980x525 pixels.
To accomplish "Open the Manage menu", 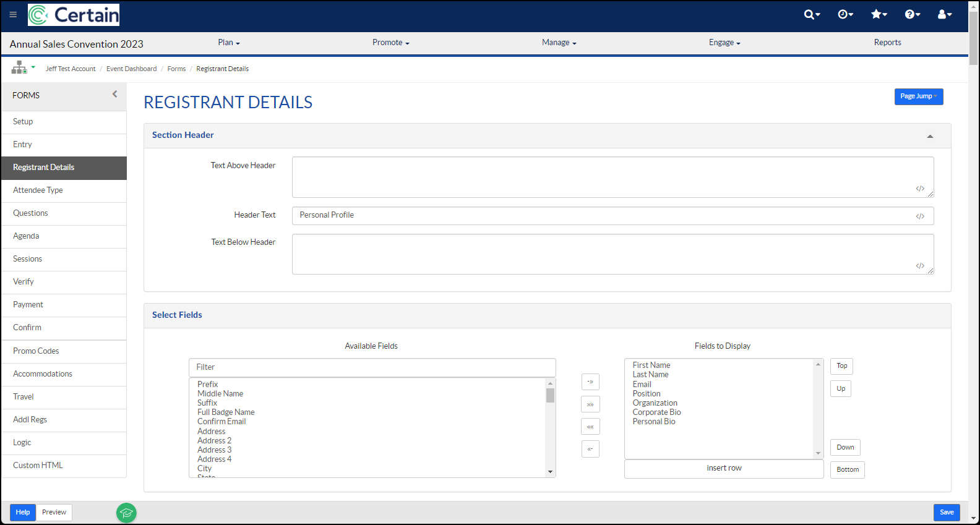I will [x=559, y=43].
